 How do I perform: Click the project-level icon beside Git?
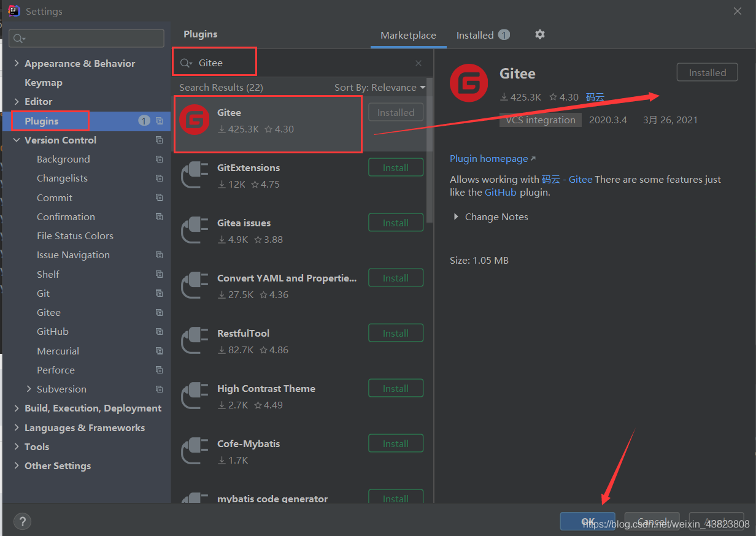159,293
